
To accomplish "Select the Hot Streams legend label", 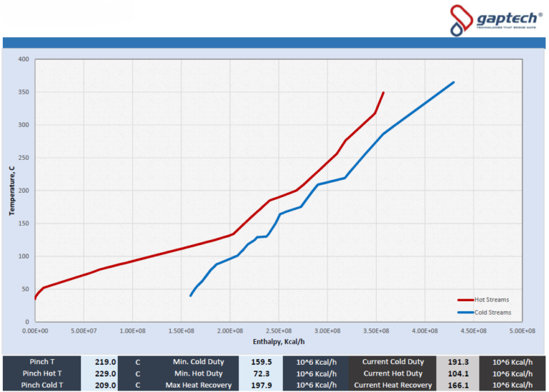I will click(493, 300).
